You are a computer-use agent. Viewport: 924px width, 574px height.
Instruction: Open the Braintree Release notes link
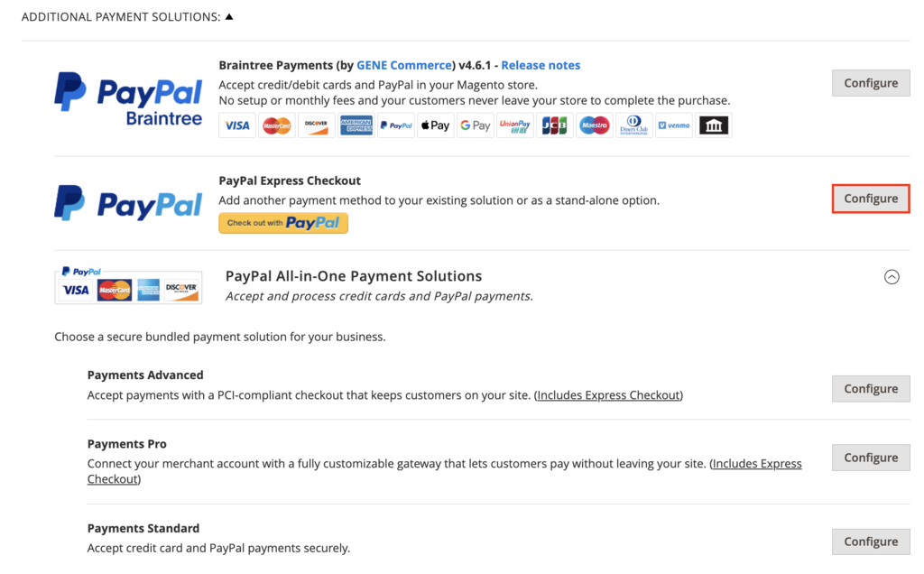coord(540,64)
